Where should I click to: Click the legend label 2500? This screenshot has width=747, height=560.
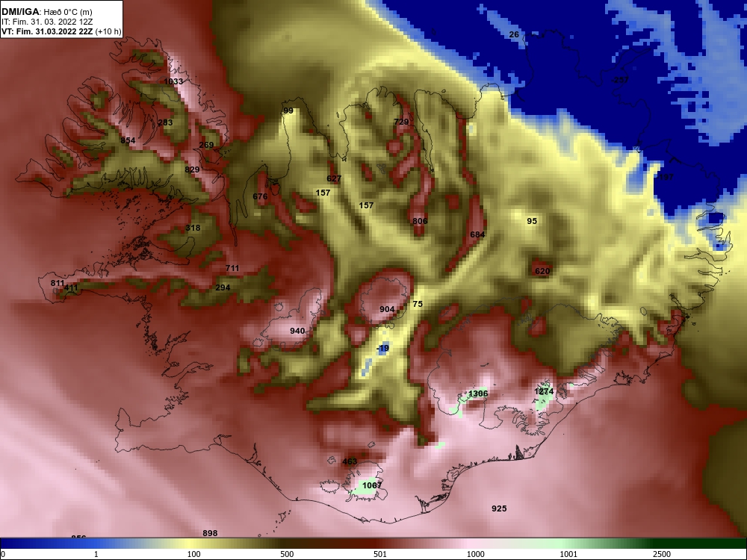662,554
